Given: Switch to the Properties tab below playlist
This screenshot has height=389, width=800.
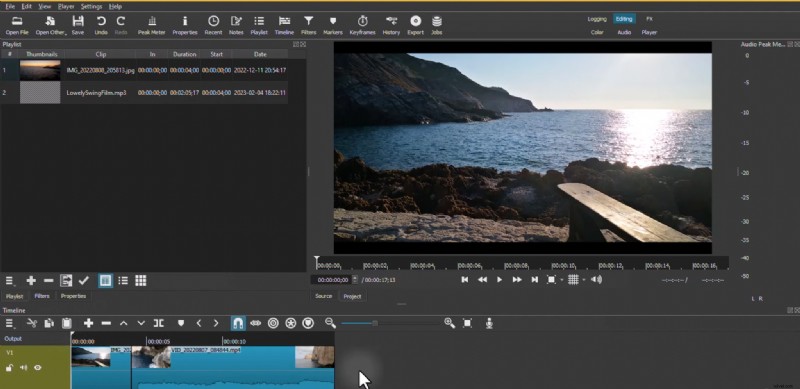Looking at the screenshot, I should 73,296.
